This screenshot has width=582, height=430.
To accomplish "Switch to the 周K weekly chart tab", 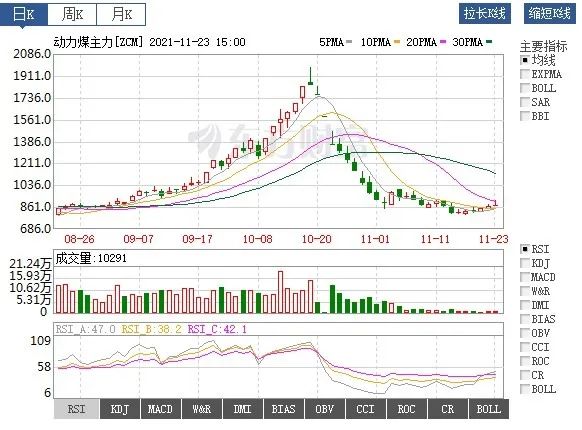I will pos(72,14).
